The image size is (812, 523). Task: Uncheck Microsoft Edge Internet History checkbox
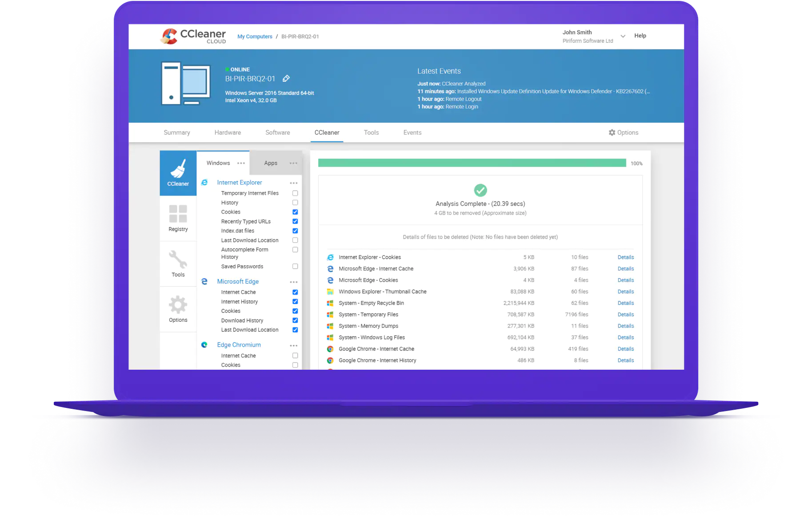295,302
